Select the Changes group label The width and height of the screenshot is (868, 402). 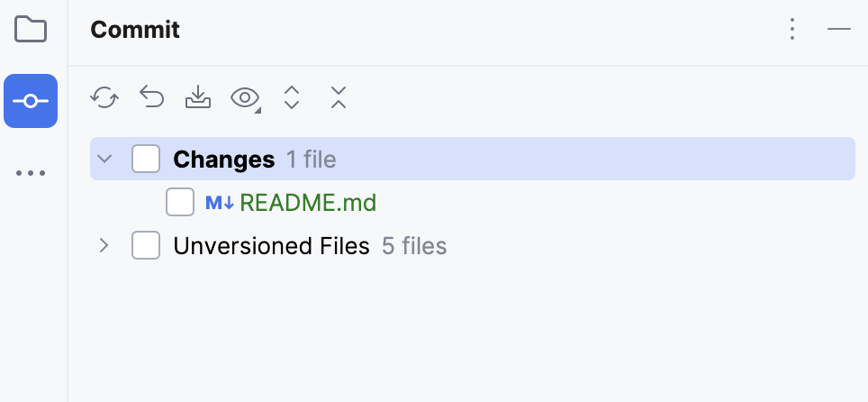[223, 160]
